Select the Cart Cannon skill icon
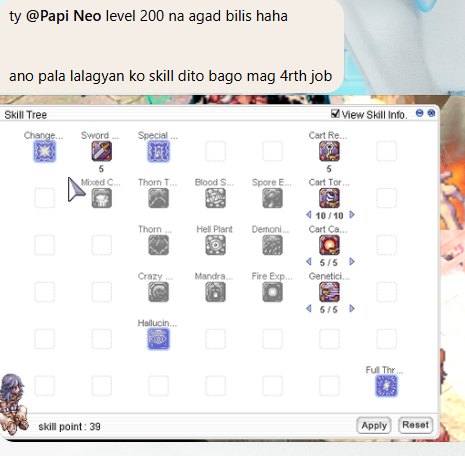 pos(329,245)
